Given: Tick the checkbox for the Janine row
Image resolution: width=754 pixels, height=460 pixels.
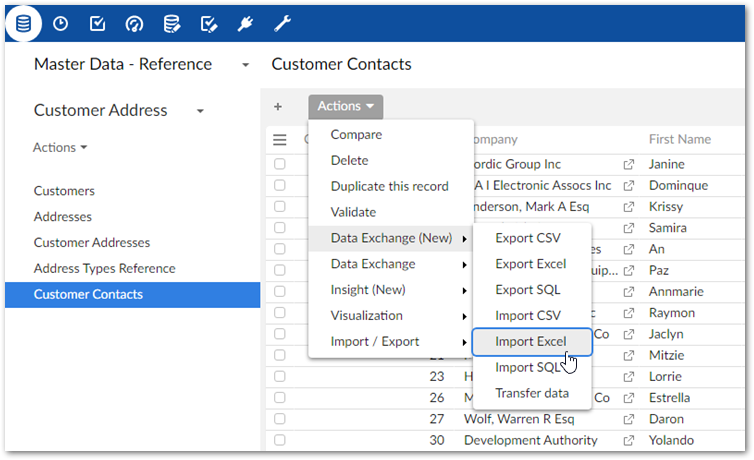Looking at the screenshot, I should click(x=280, y=164).
